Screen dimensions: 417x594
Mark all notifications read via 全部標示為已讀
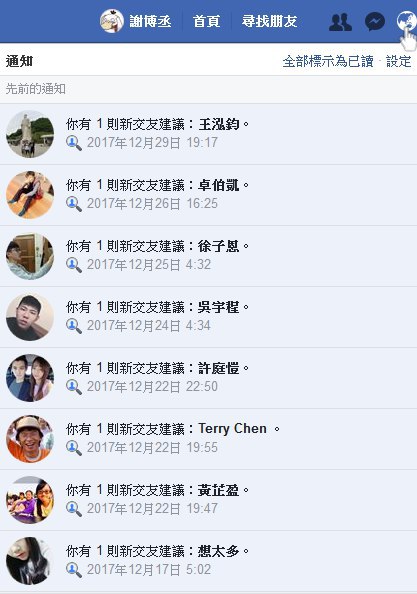[328, 61]
